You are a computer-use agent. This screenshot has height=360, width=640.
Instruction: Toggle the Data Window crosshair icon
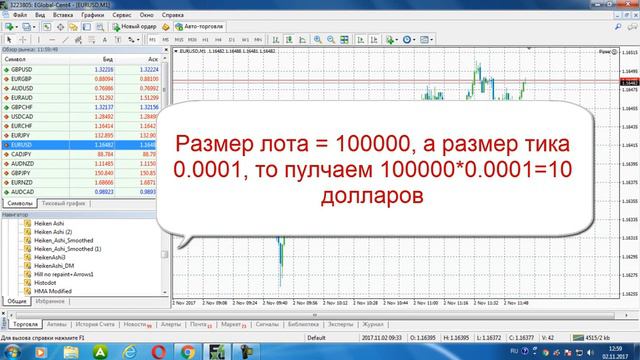(60, 27)
